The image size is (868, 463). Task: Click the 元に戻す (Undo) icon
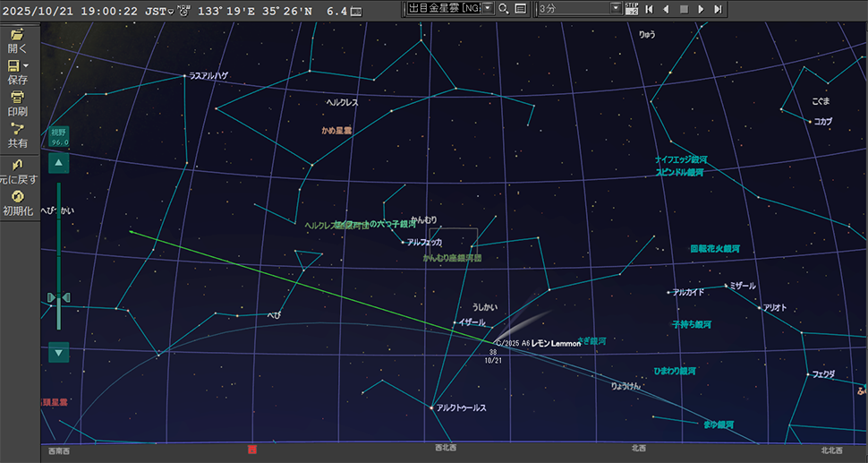(17, 166)
